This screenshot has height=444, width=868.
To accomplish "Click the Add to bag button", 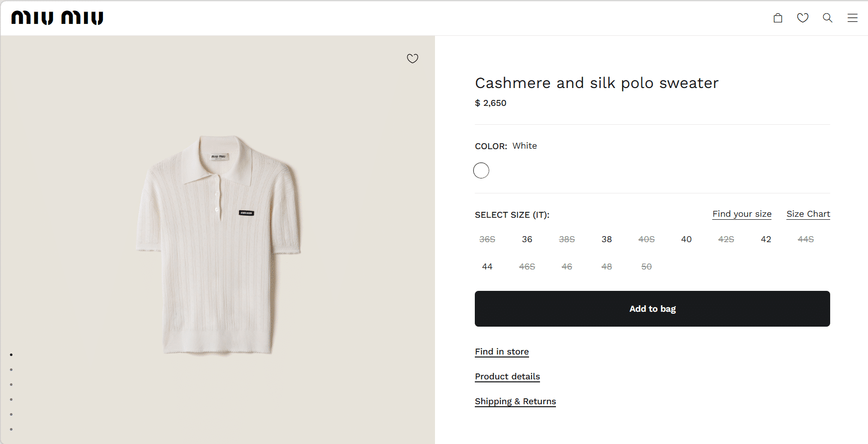I will point(652,309).
